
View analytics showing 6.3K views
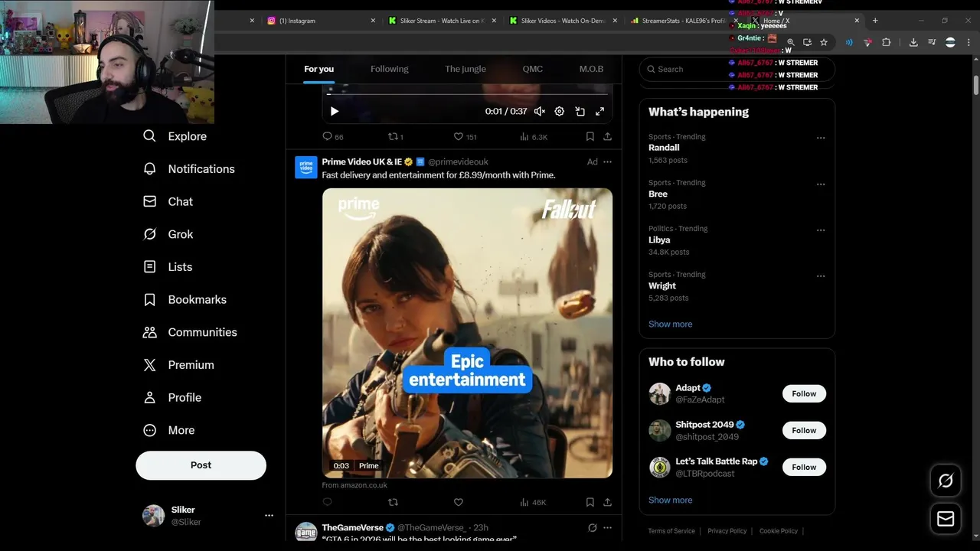pyautogui.click(x=534, y=137)
